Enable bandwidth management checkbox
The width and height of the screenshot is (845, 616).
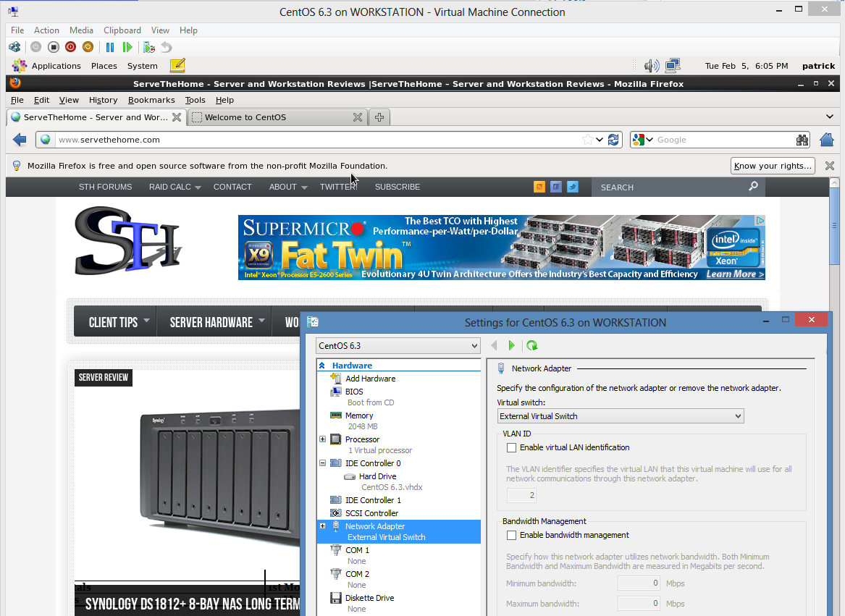[512, 536]
